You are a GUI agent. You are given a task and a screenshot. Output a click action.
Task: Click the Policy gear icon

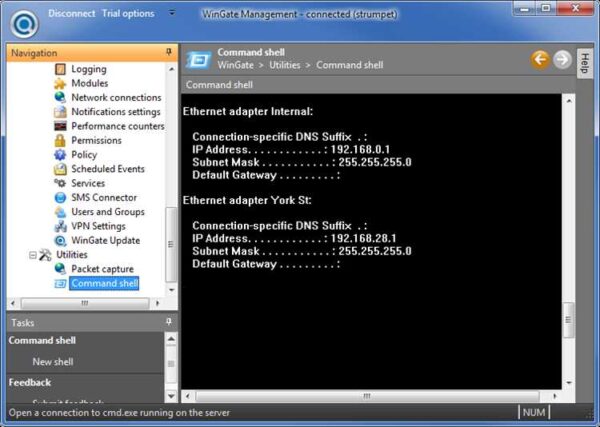[x=60, y=155]
